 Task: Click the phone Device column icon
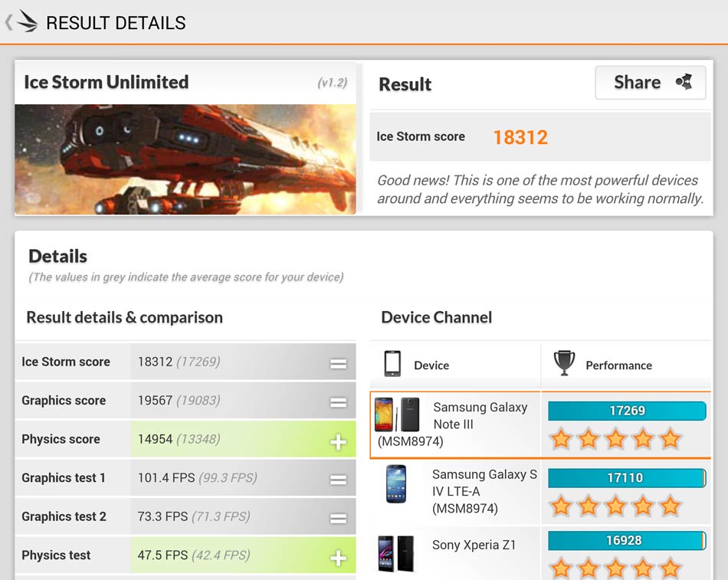(392, 364)
